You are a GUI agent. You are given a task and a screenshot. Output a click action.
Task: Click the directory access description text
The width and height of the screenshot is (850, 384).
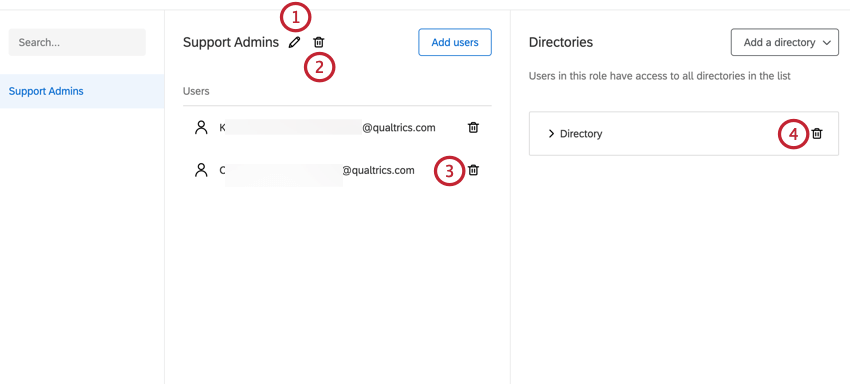pos(660,76)
